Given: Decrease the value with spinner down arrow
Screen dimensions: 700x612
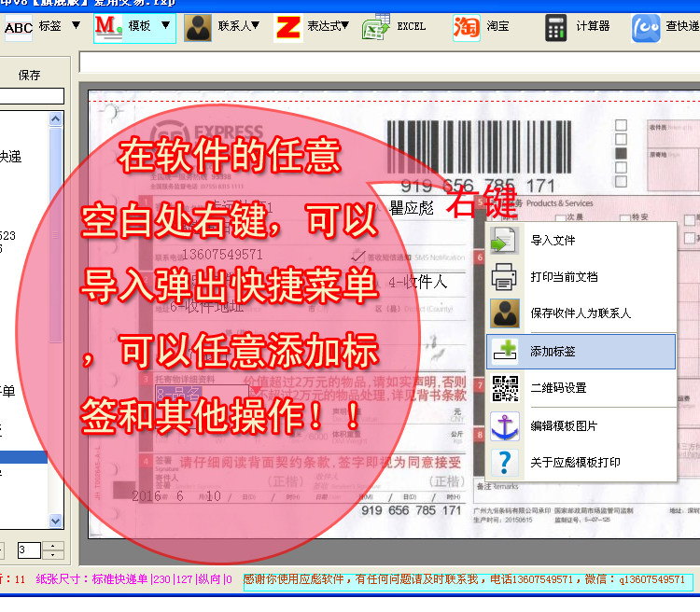Looking at the screenshot, I should (x=52, y=554).
